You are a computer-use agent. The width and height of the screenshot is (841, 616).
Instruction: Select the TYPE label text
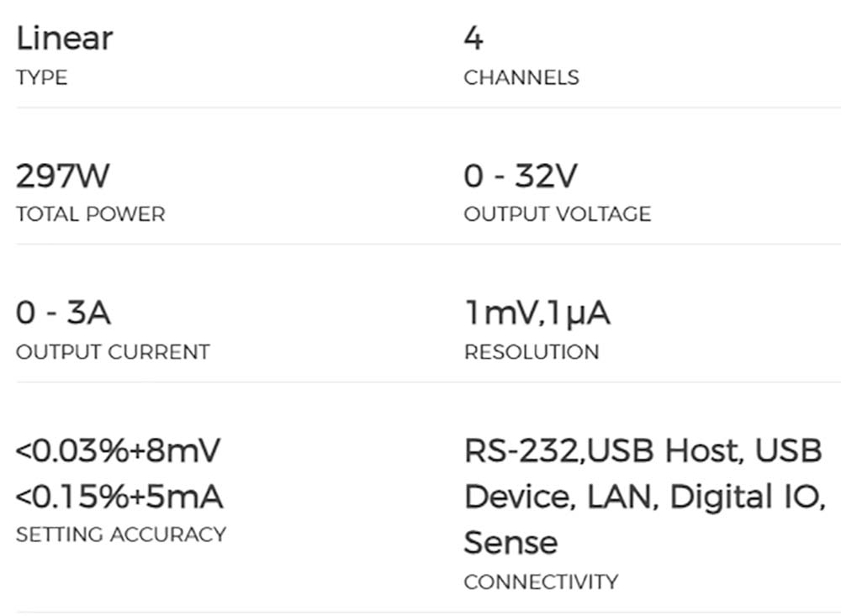pos(41,78)
